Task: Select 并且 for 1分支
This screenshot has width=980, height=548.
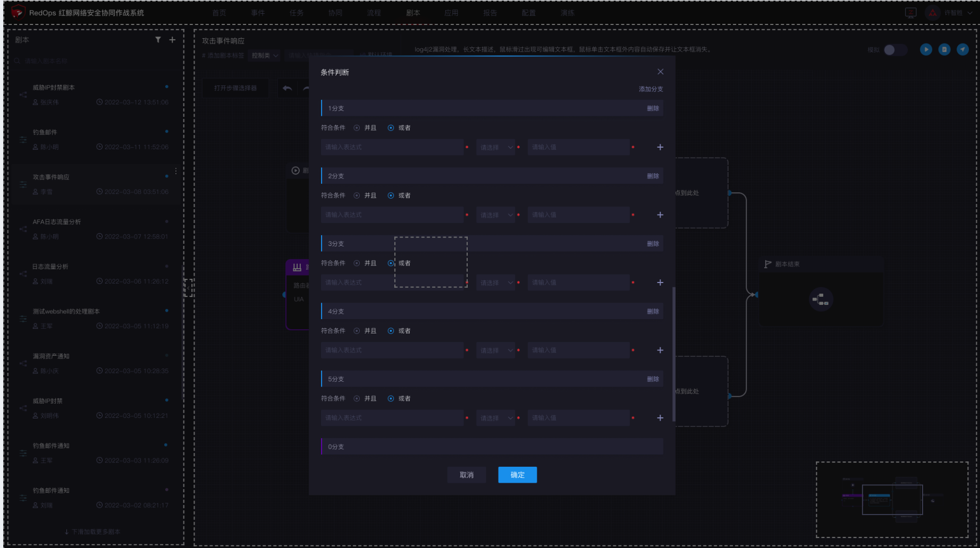Action: point(357,128)
